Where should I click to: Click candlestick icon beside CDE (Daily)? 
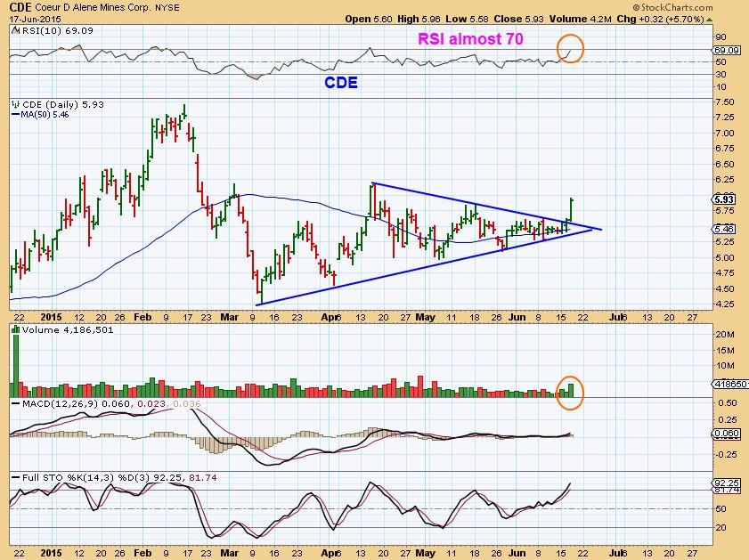click(16, 104)
